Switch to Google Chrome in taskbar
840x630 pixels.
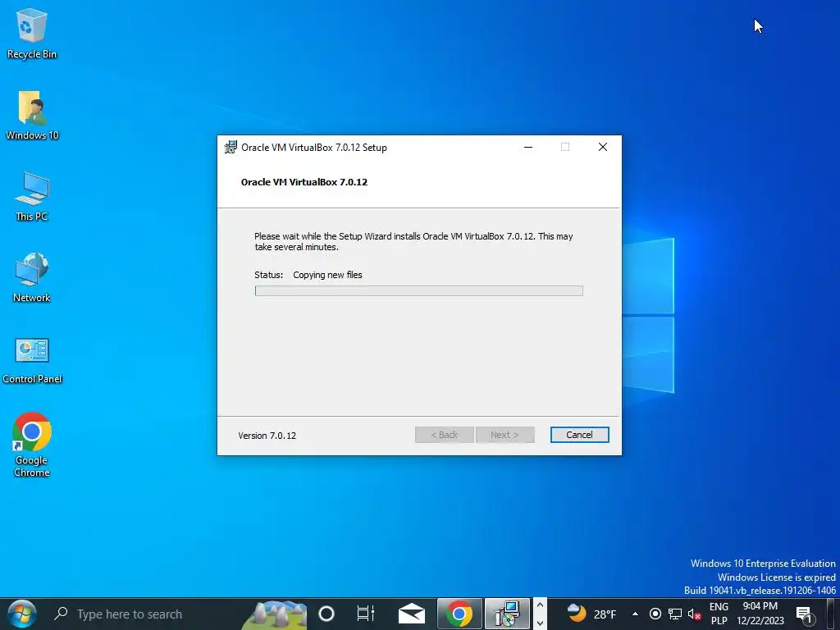click(x=459, y=614)
